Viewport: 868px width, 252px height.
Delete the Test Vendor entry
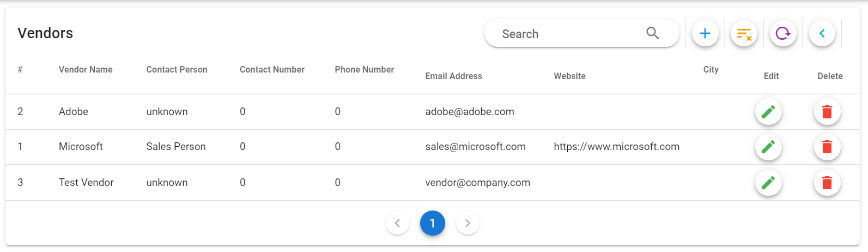click(827, 183)
